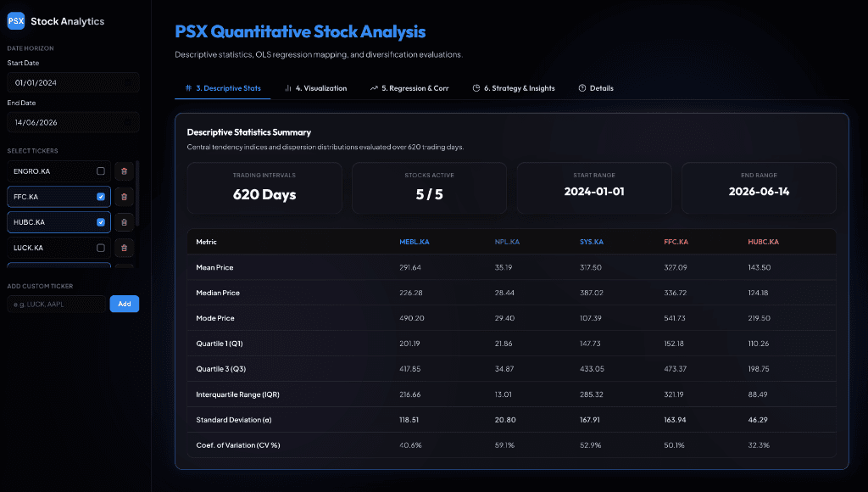Click the Add custom ticker button

[x=125, y=304]
